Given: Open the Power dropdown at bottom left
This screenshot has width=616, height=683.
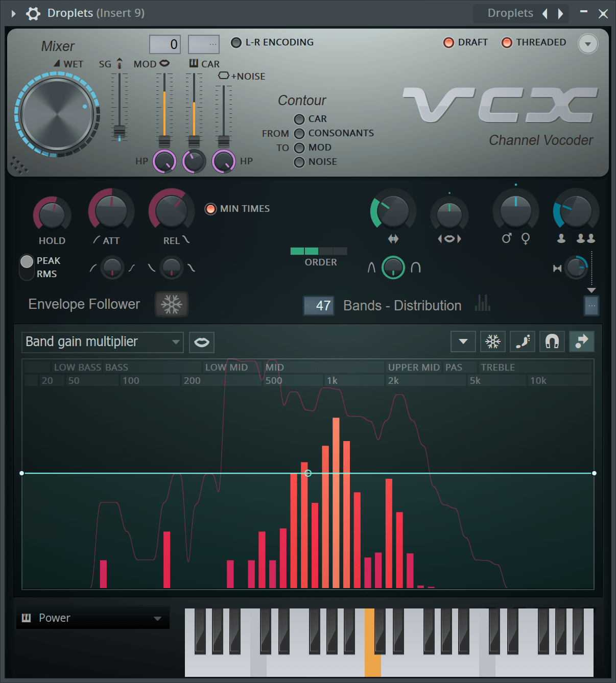Looking at the screenshot, I should pyautogui.click(x=92, y=618).
